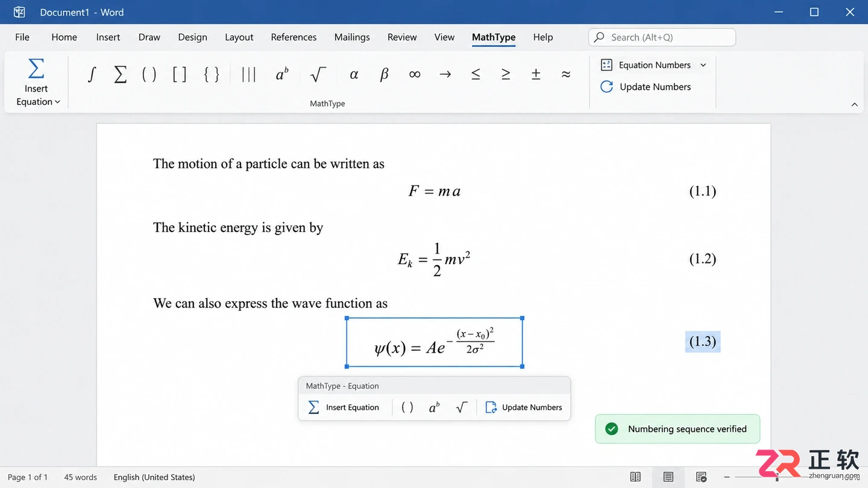Click Update Numbers in the floating MathType toolbar

click(x=524, y=407)
